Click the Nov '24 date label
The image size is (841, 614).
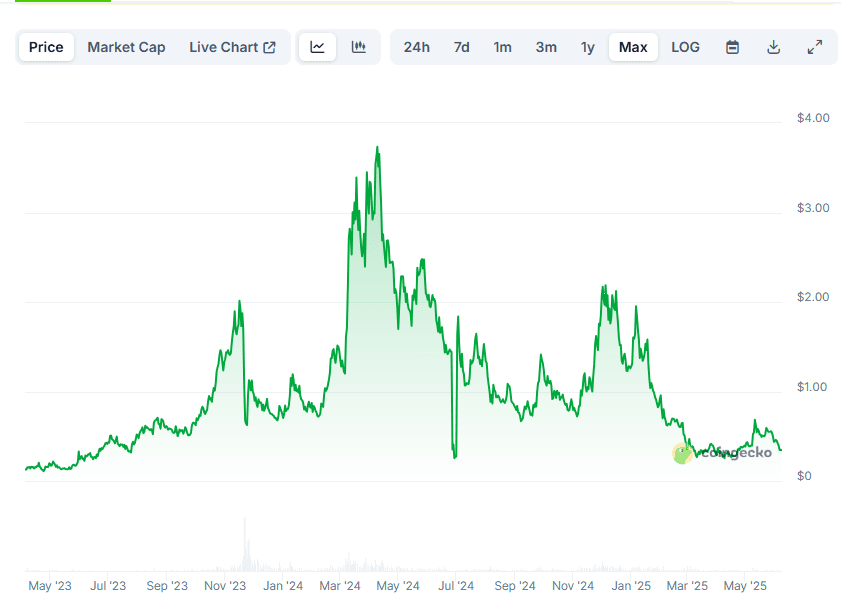tap(573, 586)
